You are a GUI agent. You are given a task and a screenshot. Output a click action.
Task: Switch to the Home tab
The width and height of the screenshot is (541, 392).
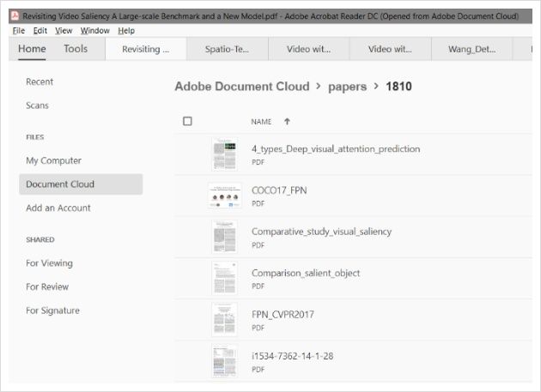tap(32, 49)
